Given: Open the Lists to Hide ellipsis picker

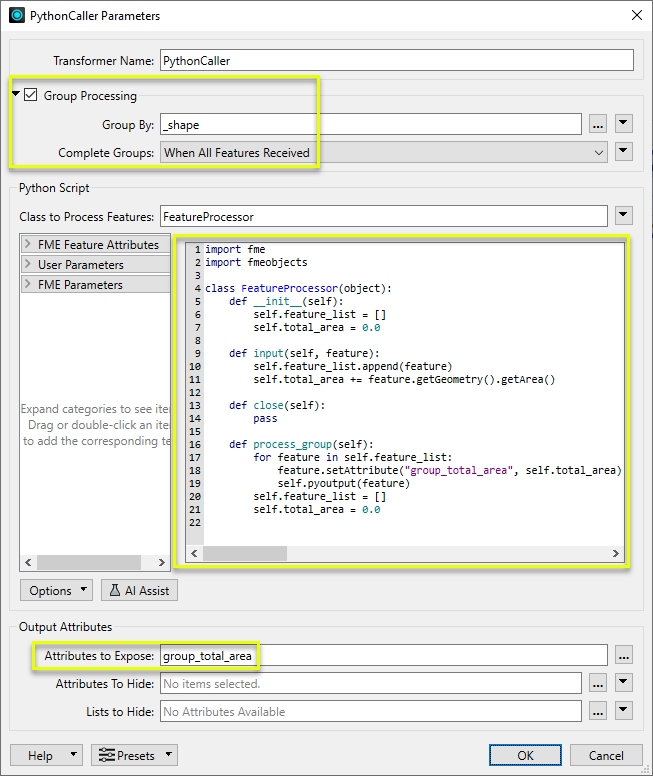Looking at the screenshot, I should click(x=598, y=711).
